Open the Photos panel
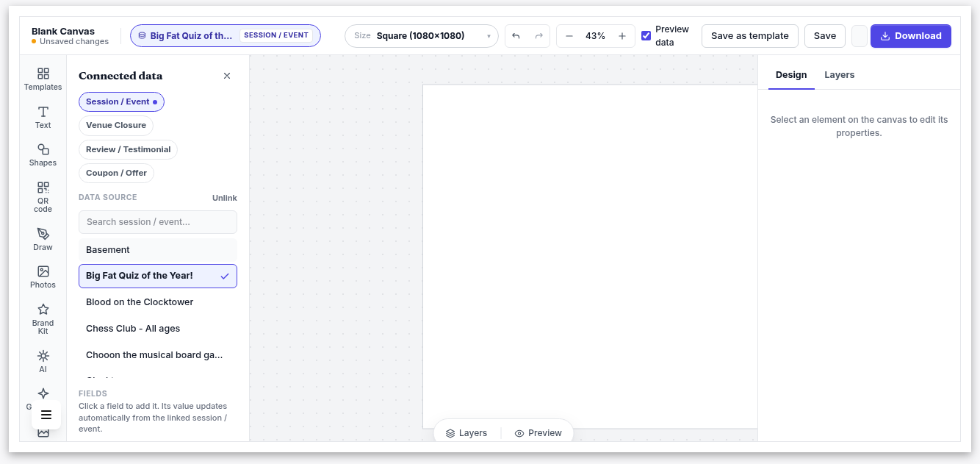Screen dimensions: 980x464 43,277
